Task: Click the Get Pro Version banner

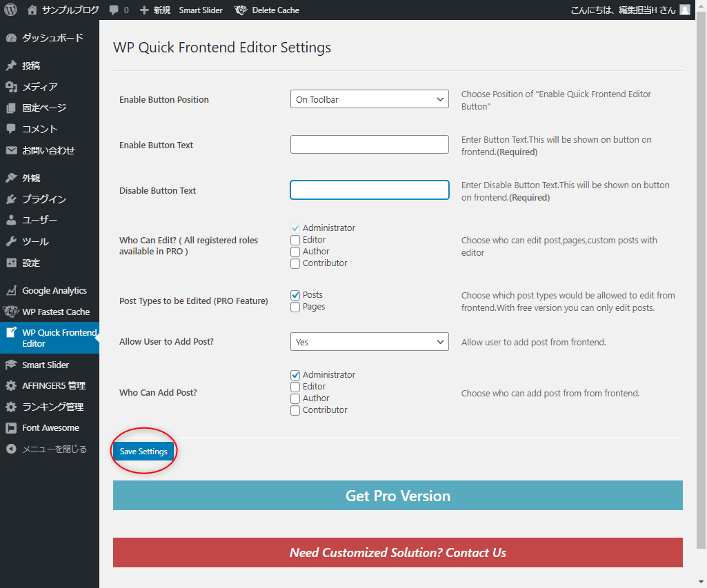Action: 398,495
